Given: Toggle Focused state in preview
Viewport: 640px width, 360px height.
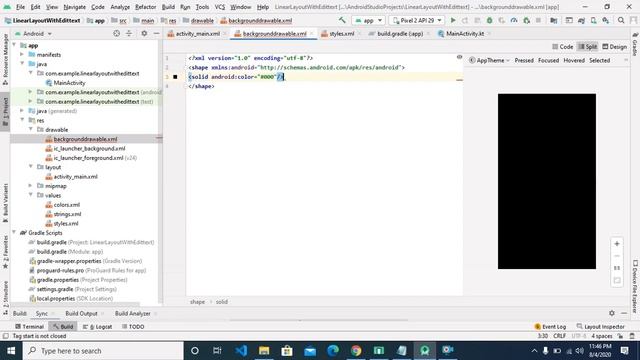Looking at the screenshot, I should (x=548, y=60).
